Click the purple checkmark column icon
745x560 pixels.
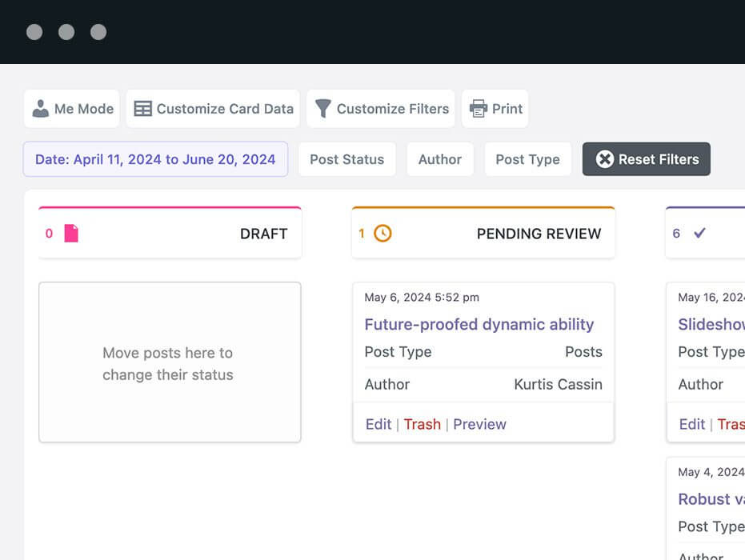[699, 233]
